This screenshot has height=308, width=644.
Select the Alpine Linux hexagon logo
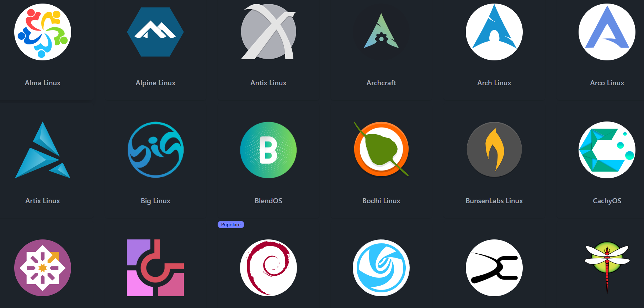(155, 32)
